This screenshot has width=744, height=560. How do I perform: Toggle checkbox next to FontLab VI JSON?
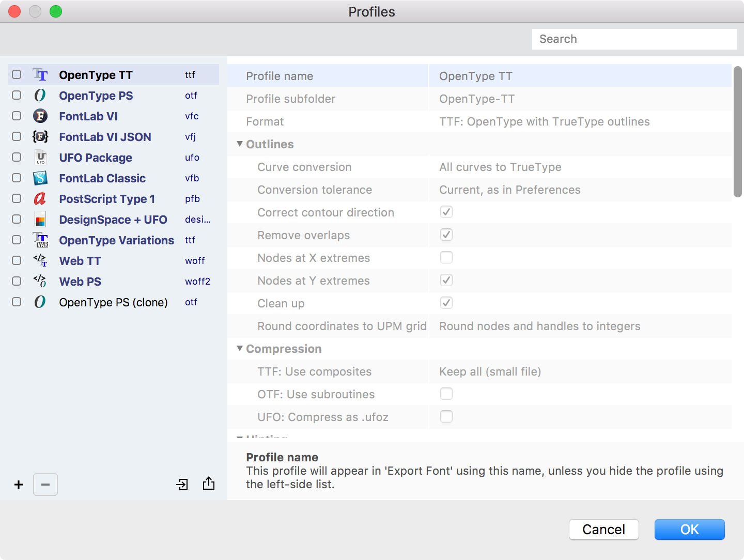(17, 136)
